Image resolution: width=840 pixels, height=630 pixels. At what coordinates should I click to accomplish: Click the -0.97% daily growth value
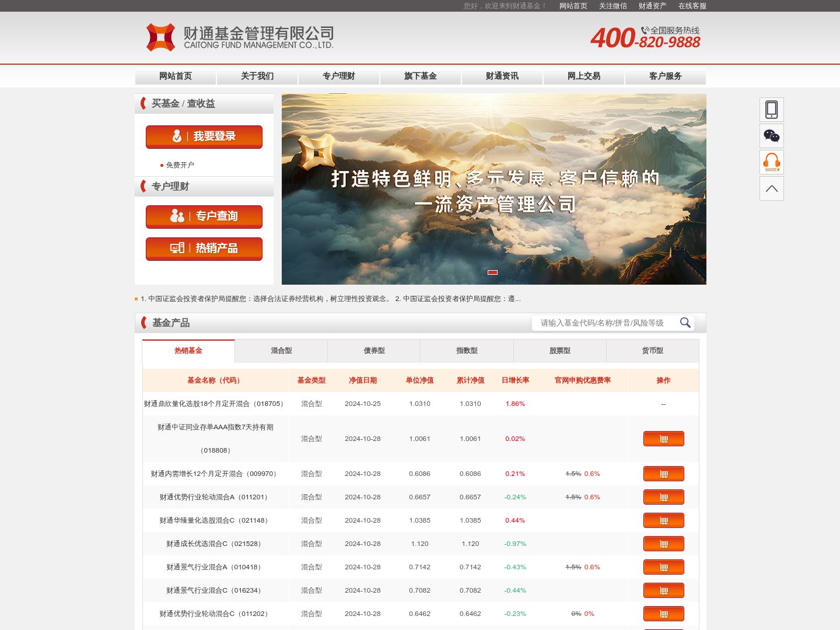[515, 544]
